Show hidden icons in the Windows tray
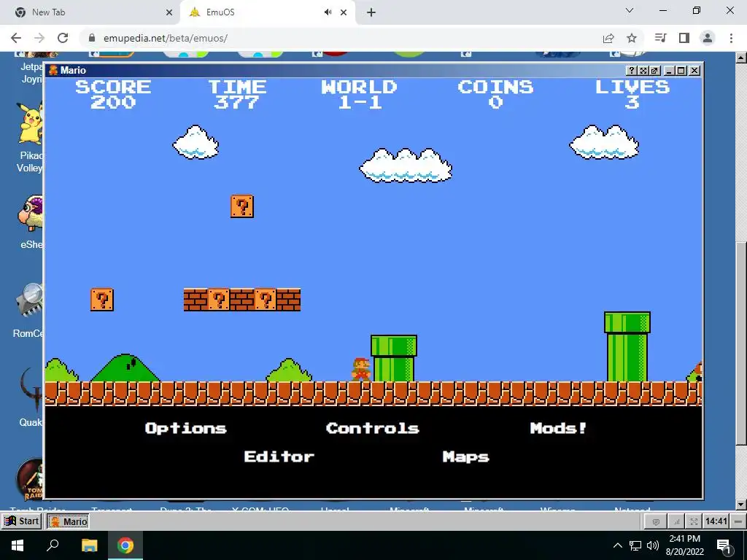Image resolution: width=747 pixels, height=560 pixels. (617, 545)
